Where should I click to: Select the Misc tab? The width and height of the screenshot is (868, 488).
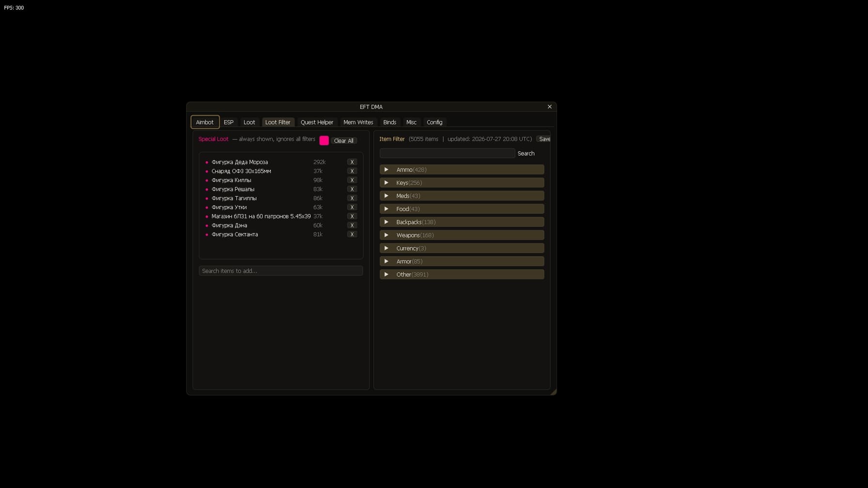[411, 122]
